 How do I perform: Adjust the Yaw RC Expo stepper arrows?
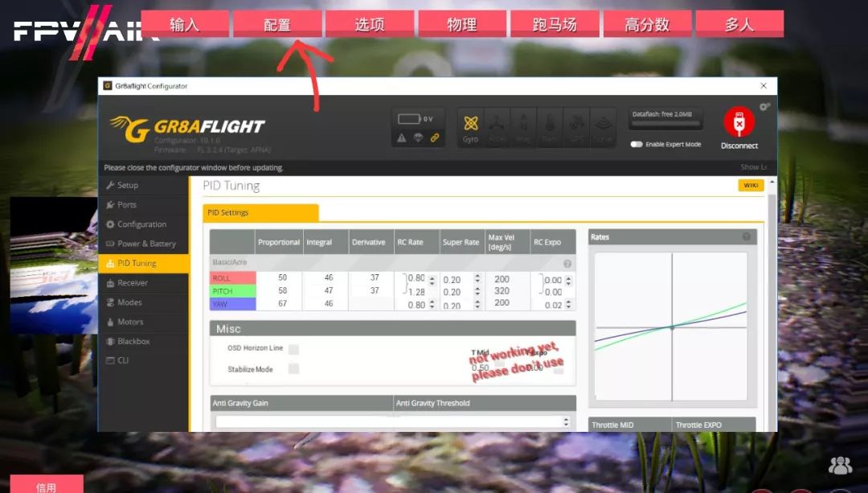569,306
